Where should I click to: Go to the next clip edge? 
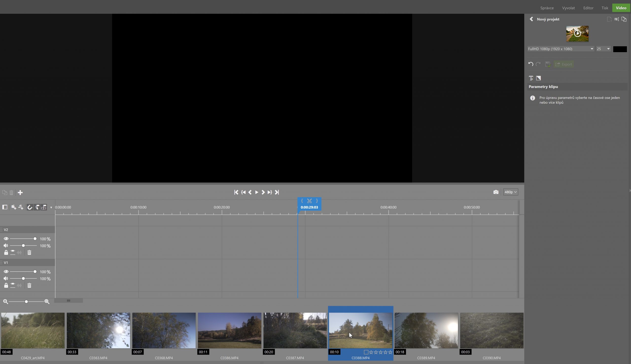click(x=270, y=192)
